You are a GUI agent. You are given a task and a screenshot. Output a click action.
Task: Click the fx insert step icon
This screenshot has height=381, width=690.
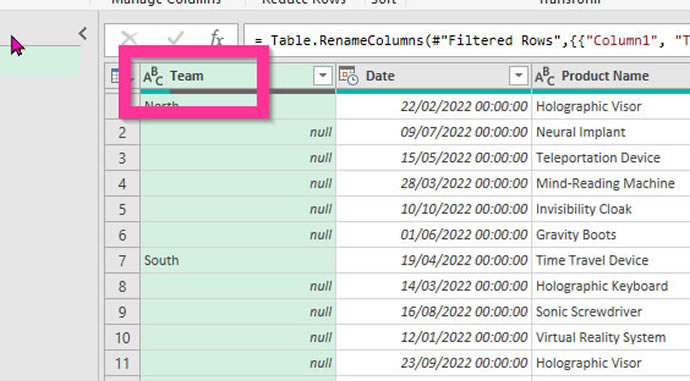tap(217, 39)
